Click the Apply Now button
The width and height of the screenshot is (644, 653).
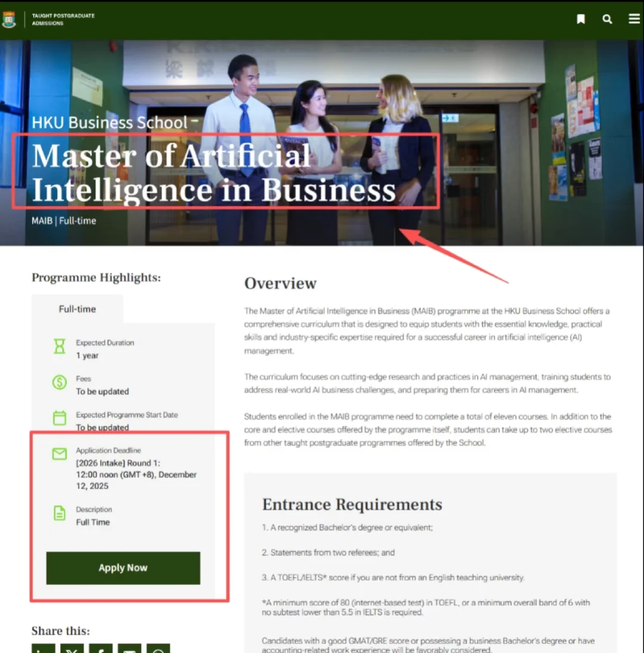(x=123, y=568)
